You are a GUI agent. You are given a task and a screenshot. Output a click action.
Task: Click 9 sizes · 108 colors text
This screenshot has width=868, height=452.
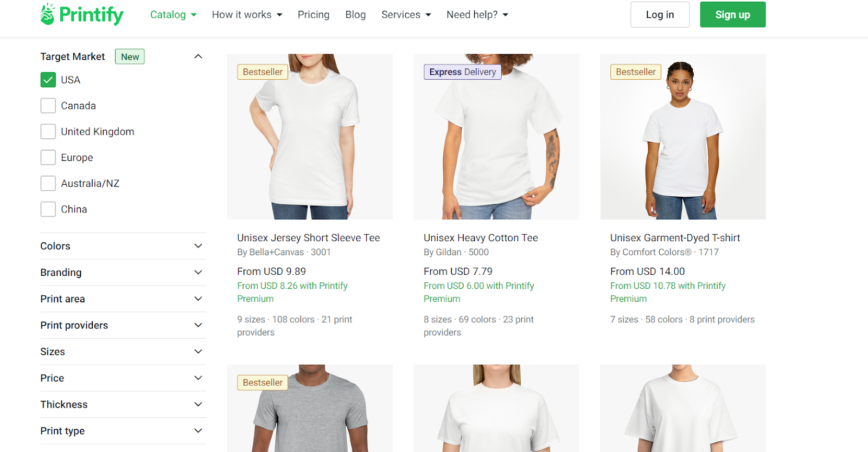276,319
